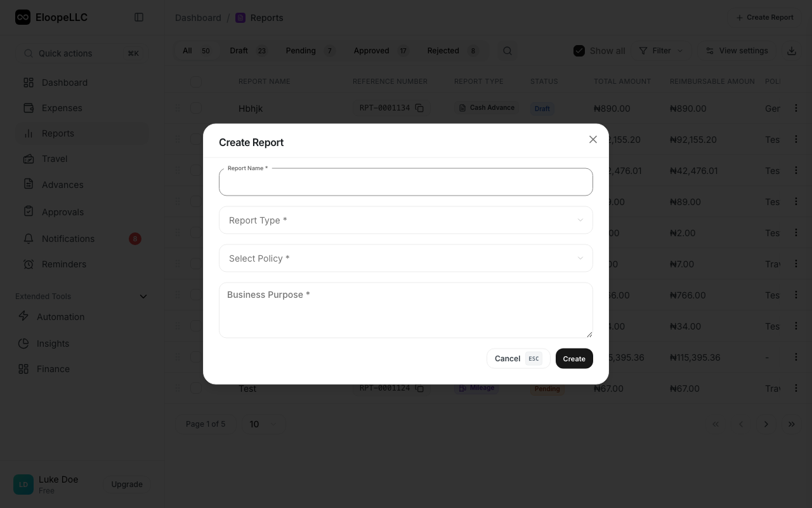This screenshot has width=812, height=508.
Task: Cancel the Create Report dialog
Action: (x=507, y=358)
